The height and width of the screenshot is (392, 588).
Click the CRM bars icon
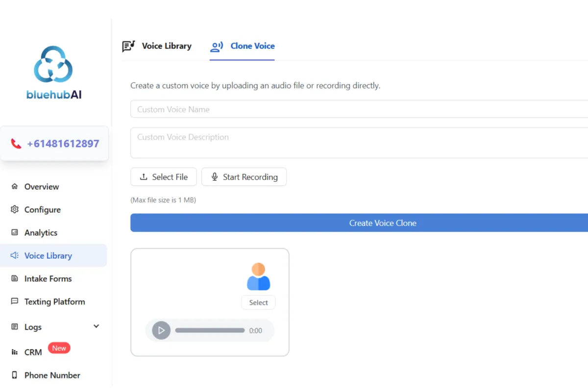click(x=15, y=352)
